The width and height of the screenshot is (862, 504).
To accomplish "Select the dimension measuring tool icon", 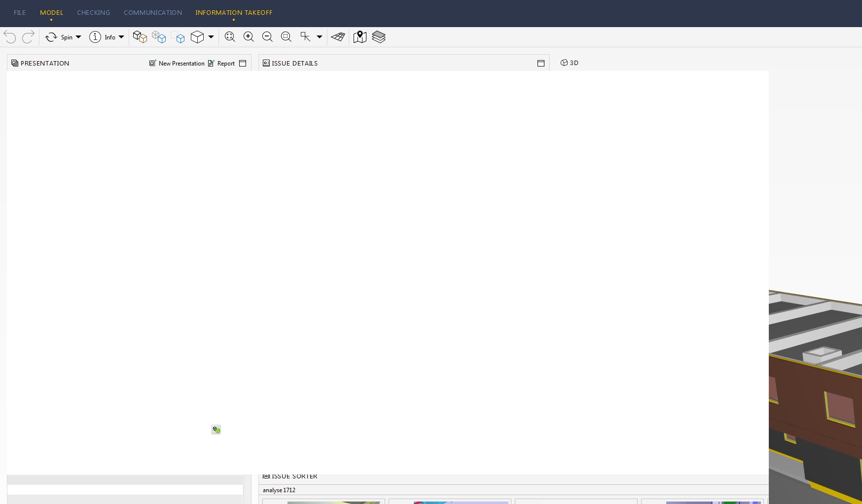I will [305, 37].
